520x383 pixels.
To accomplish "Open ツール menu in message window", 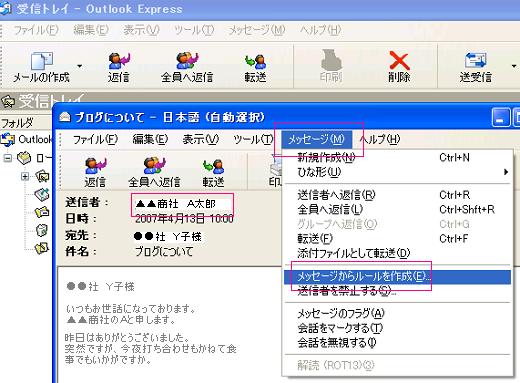I will (253, 139).
